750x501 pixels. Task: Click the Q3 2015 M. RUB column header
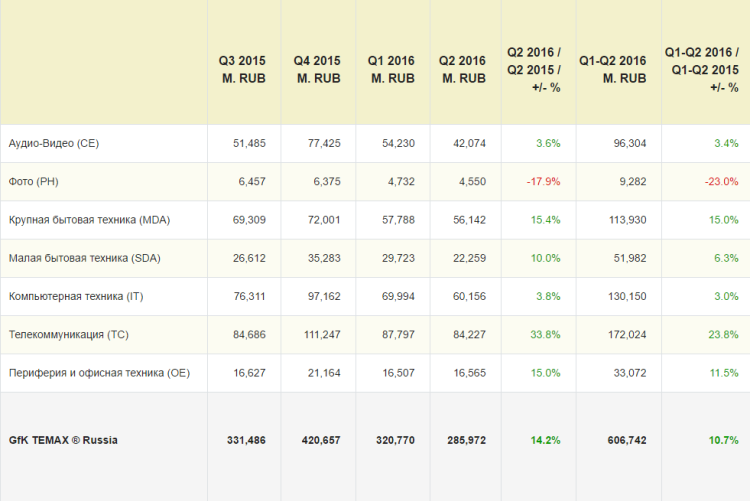click(242, 69)
